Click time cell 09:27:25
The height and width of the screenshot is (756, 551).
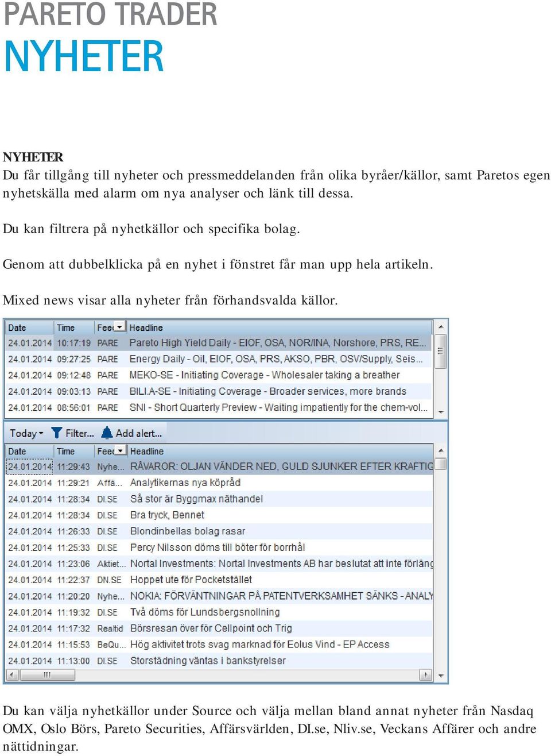[x=73, y=359]
